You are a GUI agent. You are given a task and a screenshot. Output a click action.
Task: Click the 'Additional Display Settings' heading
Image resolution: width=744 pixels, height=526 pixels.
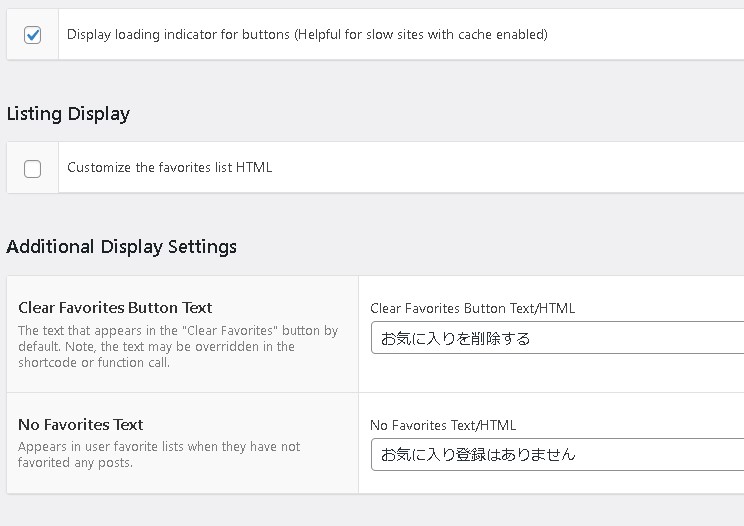click(121, 247)
